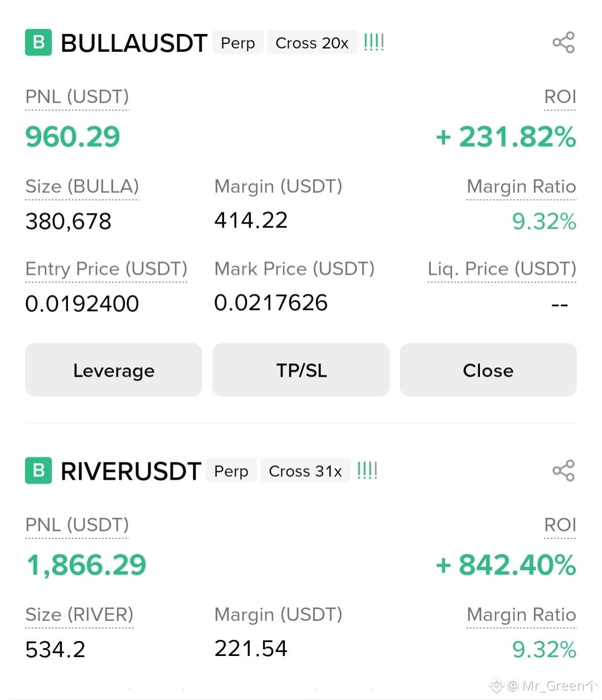The image size is (602, 700).
Task: Show the ROI explanation for BULLAUSDT
Action: pyautogui.click(x=560, y=97)
